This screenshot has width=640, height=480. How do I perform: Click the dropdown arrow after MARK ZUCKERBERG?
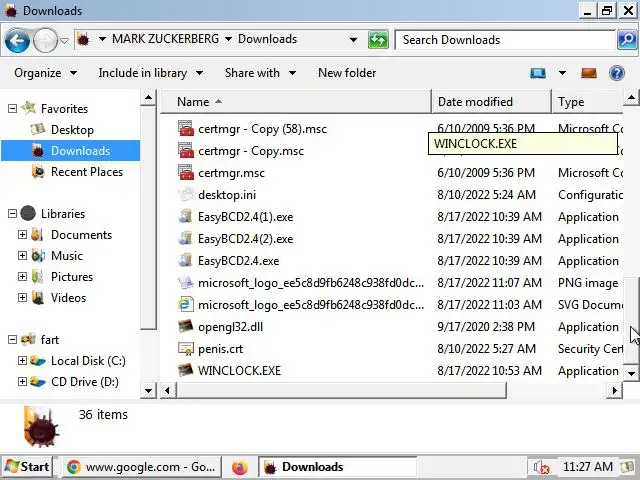point(229,39)
